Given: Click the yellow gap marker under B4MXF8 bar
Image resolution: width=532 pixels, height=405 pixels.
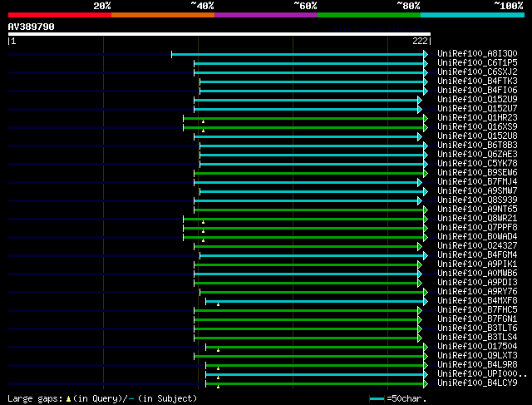Looking at the screenshot, I should [218, 304].
